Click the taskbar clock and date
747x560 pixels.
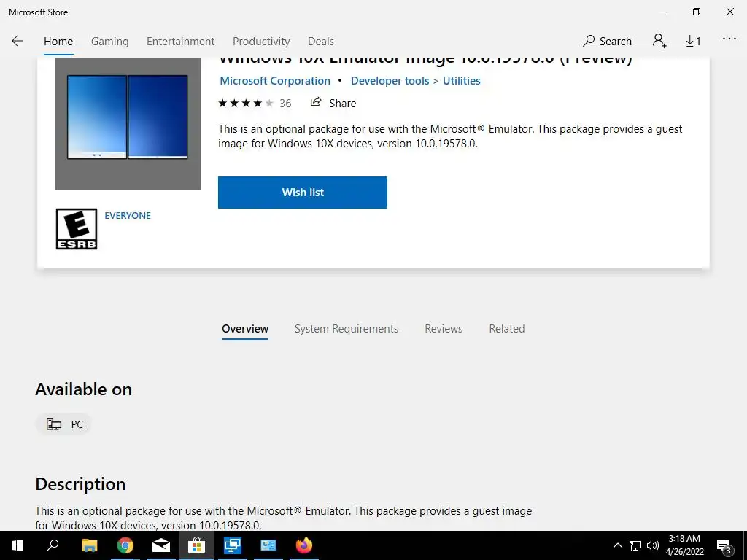click(x=684, y=545)
